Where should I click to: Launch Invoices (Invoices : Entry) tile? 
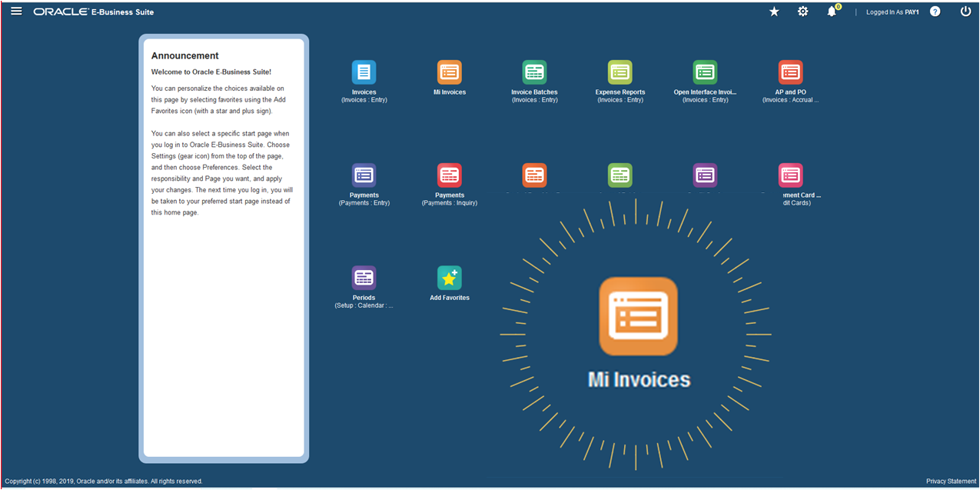pos(364,72)
